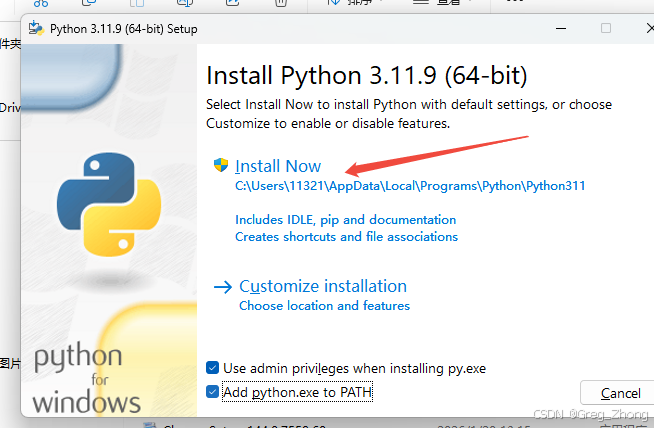Open Customize installation
The height and width of the screenshot is (428, 654).
(323, 286)
